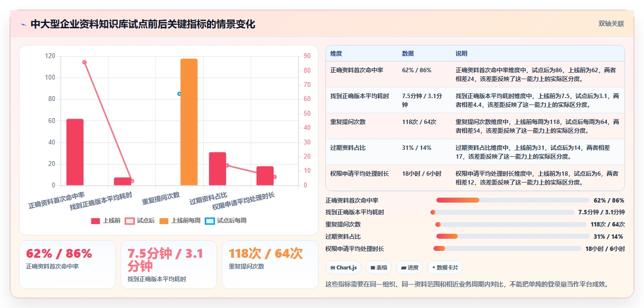Click the dashboard title text
Viewport: 644px width, 308px height.
pyautogui.click(x=143, y=24)
